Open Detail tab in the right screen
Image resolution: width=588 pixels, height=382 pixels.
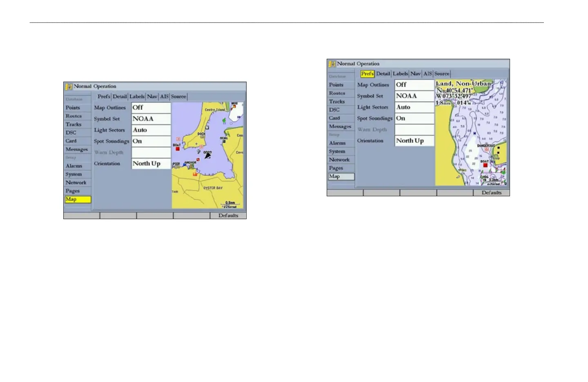[383, 74]
